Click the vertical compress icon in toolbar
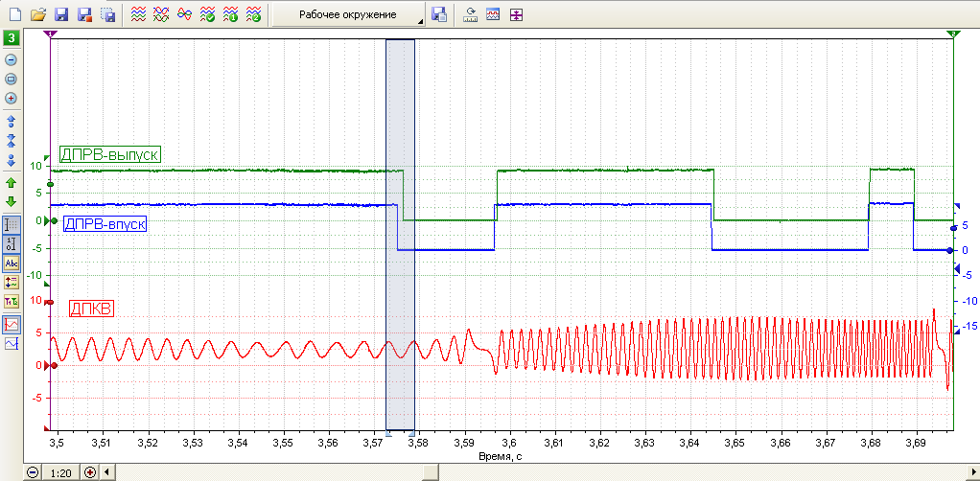 coord(516,15)
